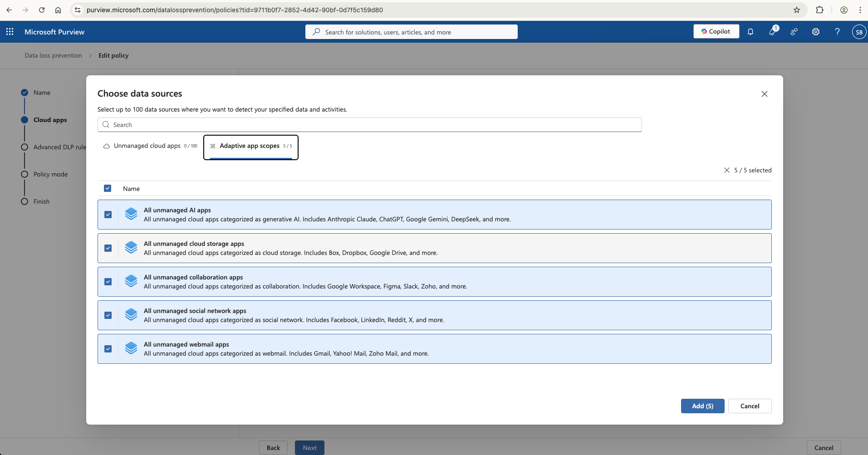Click the browser back arrow
The width and height of the screenshot is (868, 455).
(x=9, y=10)
